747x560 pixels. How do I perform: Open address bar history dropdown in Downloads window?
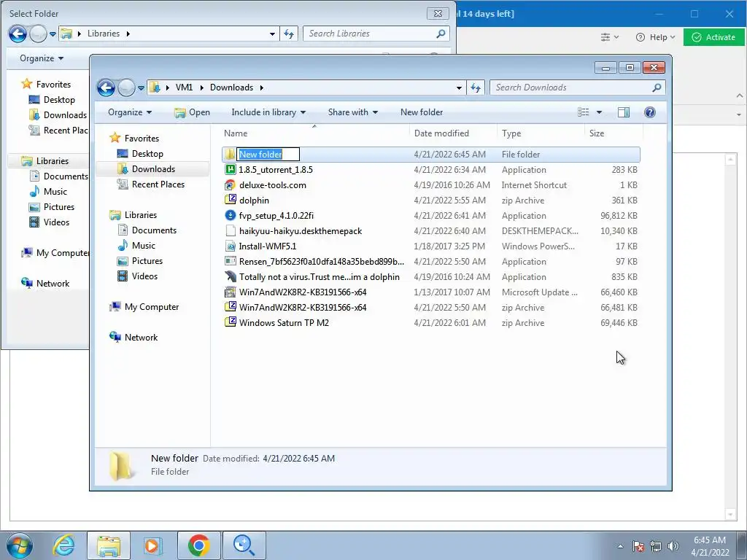coord(459,87)
